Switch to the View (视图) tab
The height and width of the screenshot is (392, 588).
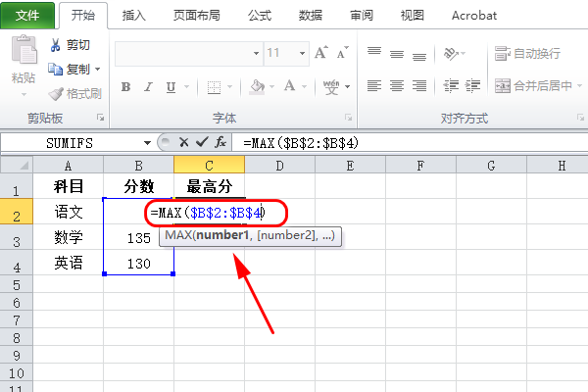pyautogui.click(x=413, y=16)
